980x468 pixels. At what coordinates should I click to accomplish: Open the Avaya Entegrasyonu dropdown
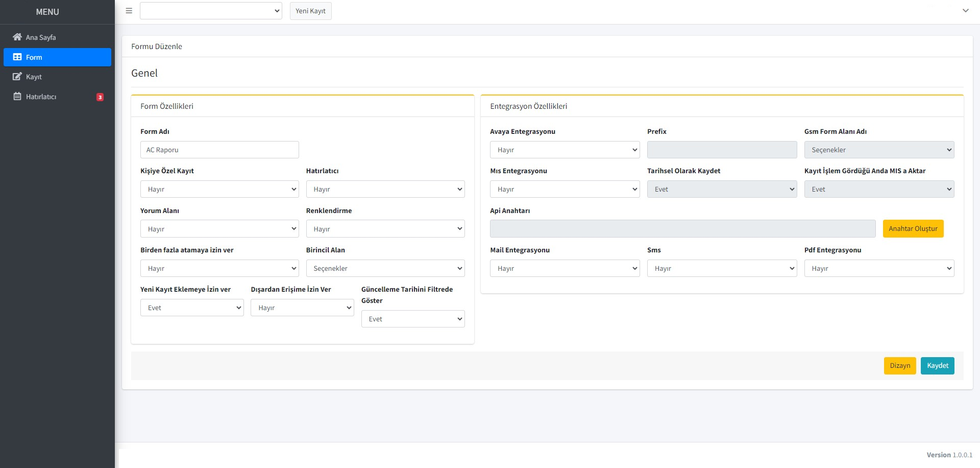565,150
